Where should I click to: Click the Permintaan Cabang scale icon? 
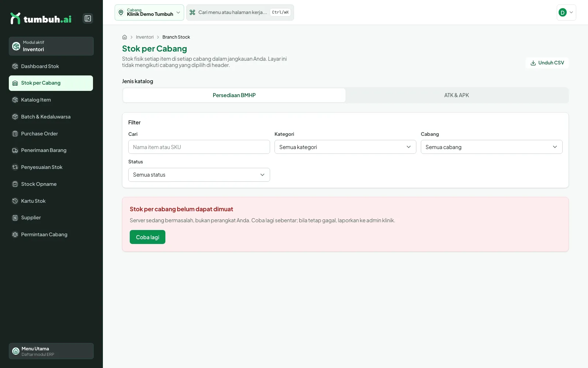tap(15, 234)
